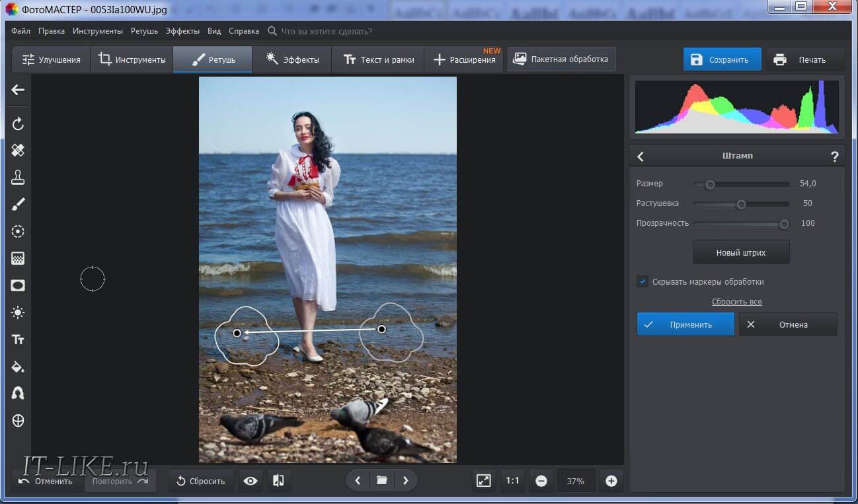Image resolution: width=858 pixels, height=504 pixels.
Task: Click the Сбросить button below the photo
Action: (201, 481)
